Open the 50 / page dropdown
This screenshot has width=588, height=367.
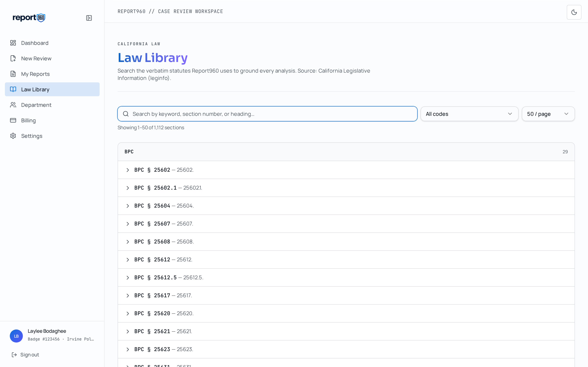[x=548, y=114]
